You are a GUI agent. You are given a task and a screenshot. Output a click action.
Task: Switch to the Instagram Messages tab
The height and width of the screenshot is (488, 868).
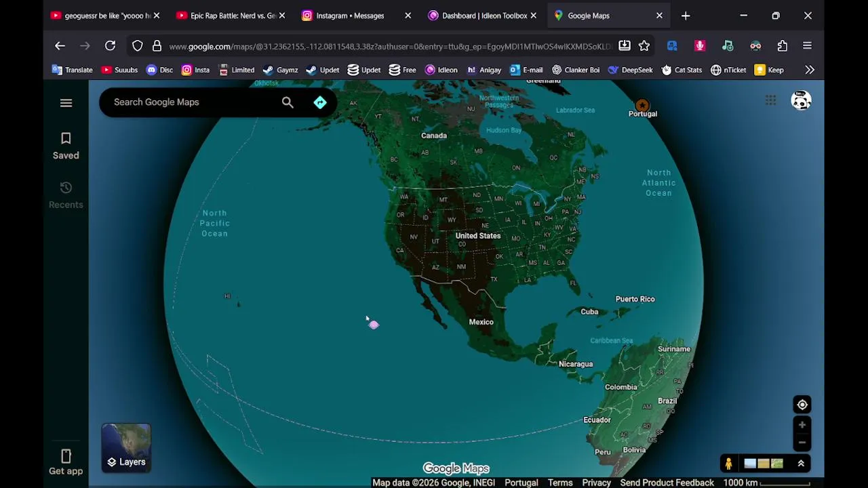click(351, 16)
